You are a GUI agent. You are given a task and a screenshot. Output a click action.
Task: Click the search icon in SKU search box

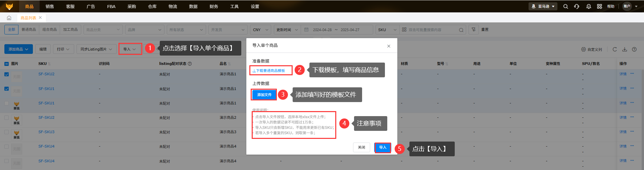[461, 30]
